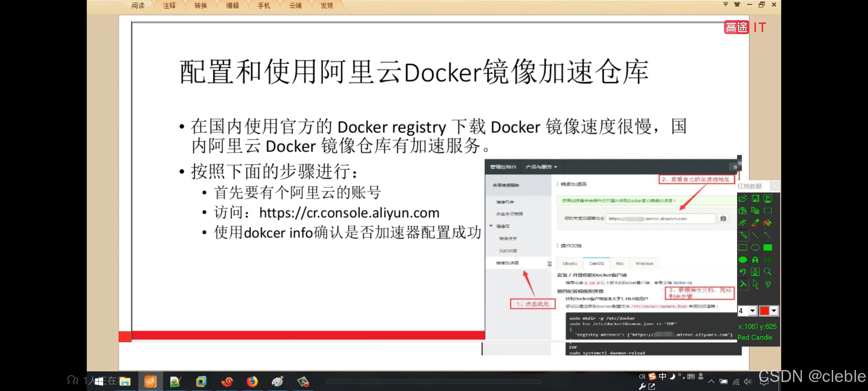
Task: Open the title bar triangle dropdown menu
Action: [726, 4]
